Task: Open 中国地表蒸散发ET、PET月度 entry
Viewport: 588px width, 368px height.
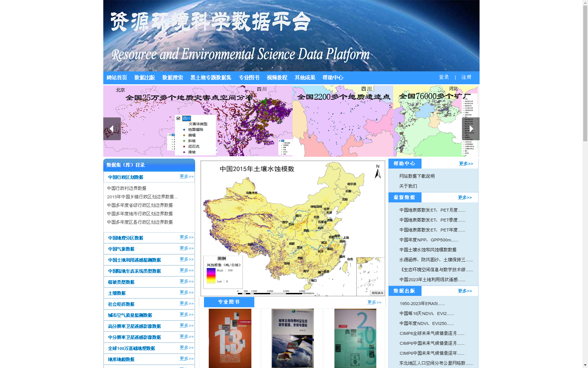Action: (432, 210)
